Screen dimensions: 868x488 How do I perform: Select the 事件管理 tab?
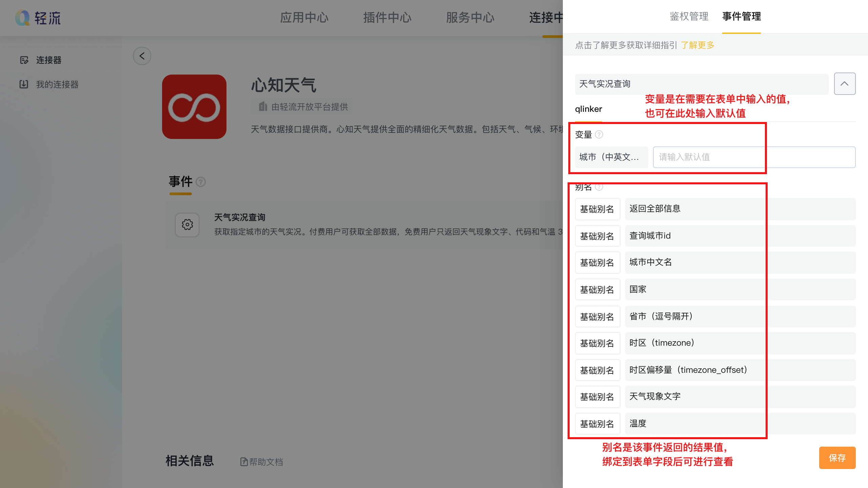(742, 16)
